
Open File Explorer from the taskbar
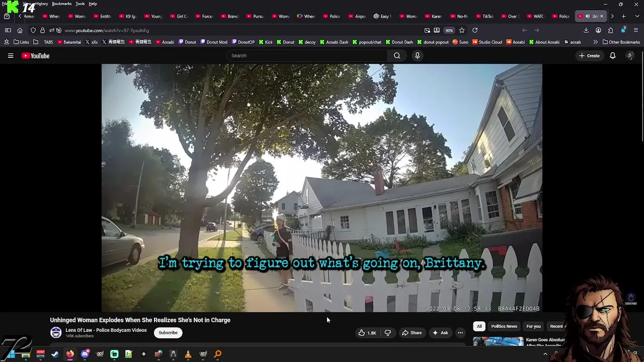click(x=26, y=354)
